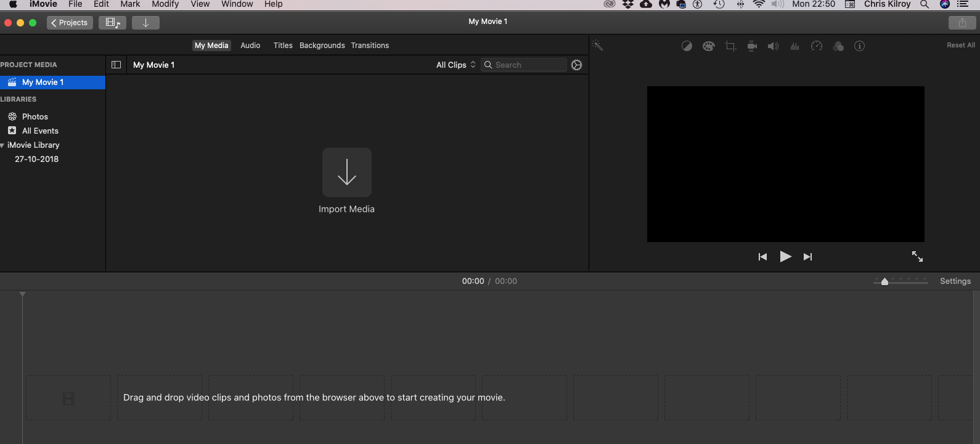Switch to the My Media tab
This screenshot has height=444, width=980.
[x=211, y=46]
